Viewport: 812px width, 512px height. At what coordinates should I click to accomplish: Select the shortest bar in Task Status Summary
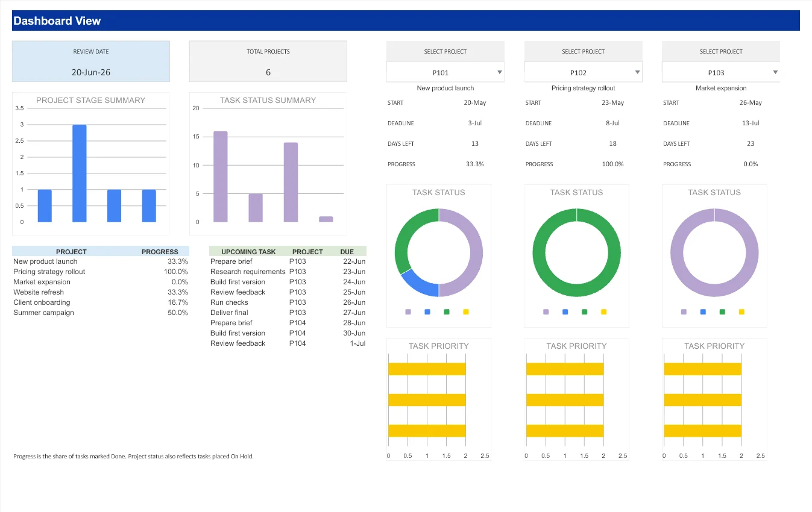(x=326, y=219)
